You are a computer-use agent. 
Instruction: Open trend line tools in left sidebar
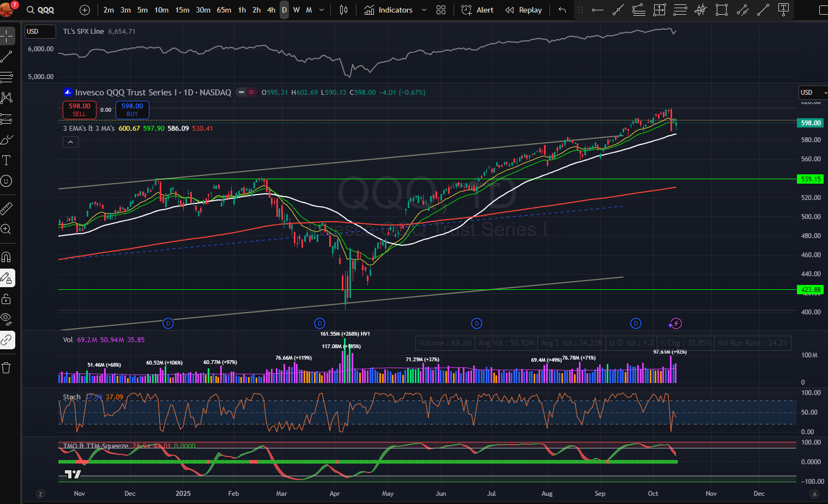[7, 57]
